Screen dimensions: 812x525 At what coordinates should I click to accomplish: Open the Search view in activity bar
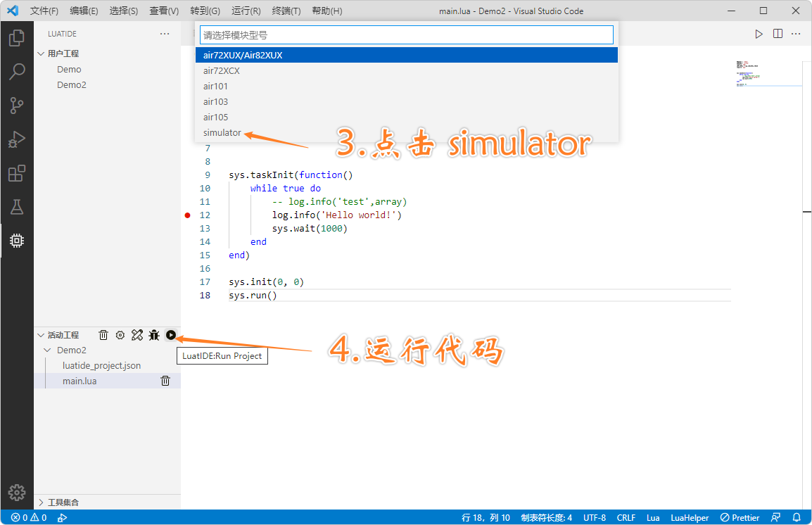[x=17, y=72]
